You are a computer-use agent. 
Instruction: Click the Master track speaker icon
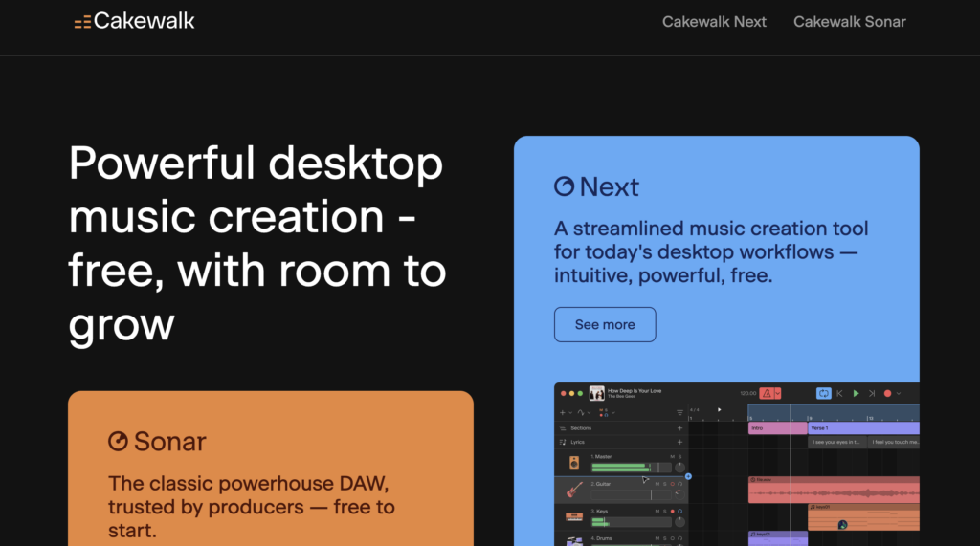coord(574,463)
